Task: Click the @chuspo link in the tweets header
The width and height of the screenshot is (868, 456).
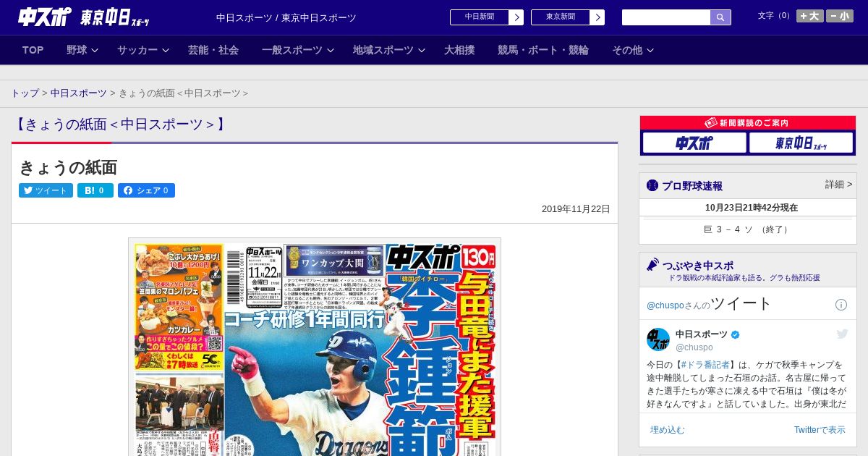Action: [665, 305]
